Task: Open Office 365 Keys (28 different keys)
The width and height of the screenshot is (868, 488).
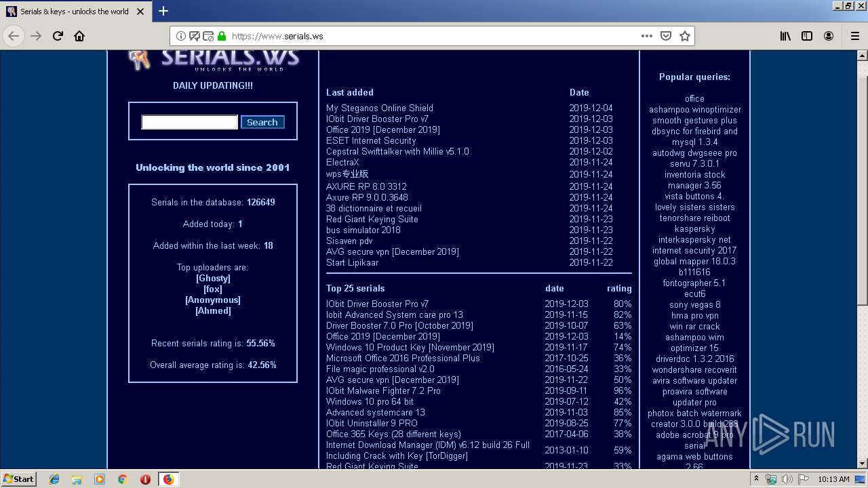Action: click(x=393, y=434)
